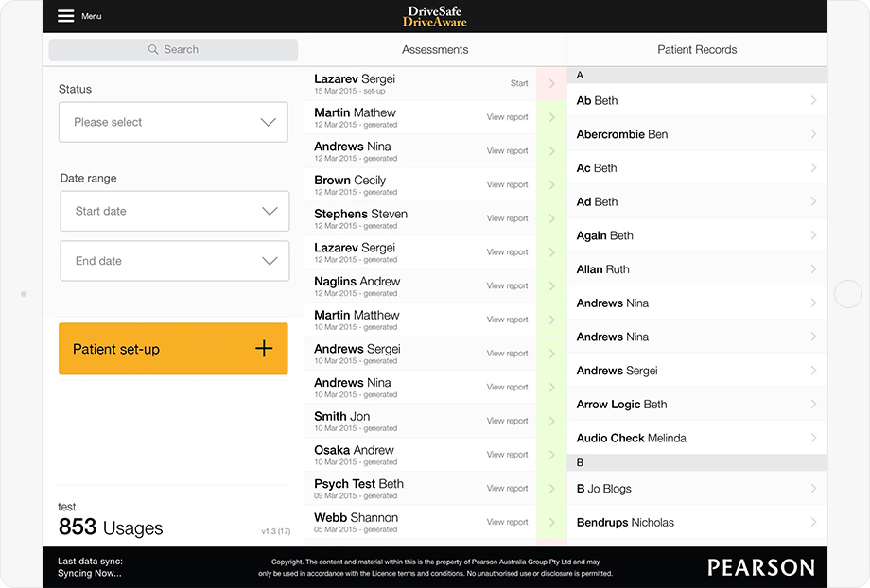Tap chevron on Naglins Andrew assessment row

click(551, 286)
